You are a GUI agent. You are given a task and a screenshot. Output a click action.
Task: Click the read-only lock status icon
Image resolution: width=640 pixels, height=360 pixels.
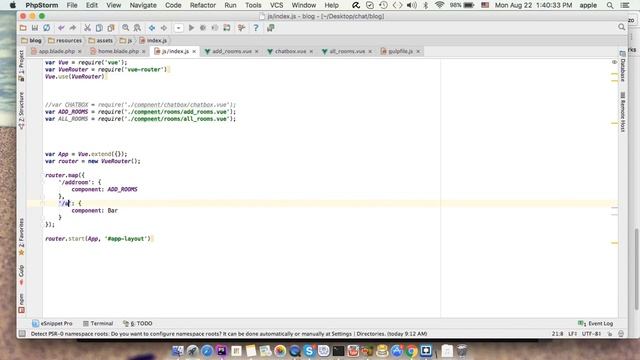pyautogui.click(x=610, y=333)
